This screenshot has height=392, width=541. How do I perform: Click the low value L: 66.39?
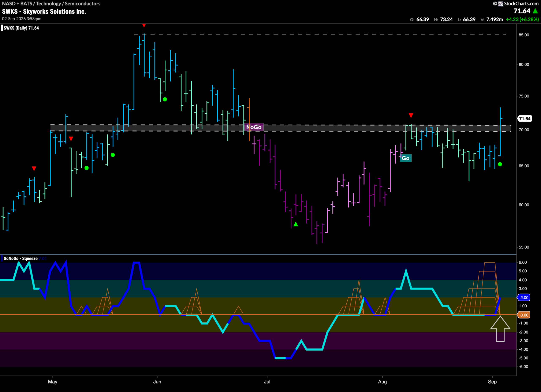click(467, 20)
